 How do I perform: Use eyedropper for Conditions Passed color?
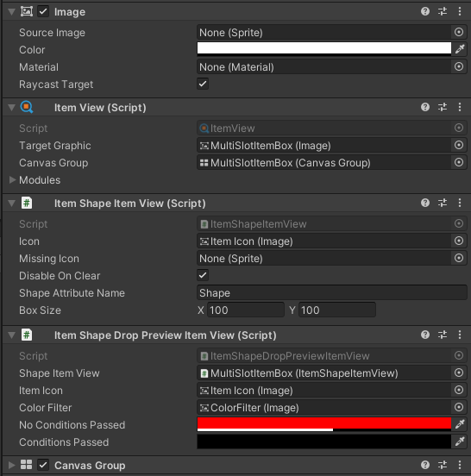pos(460,442)
